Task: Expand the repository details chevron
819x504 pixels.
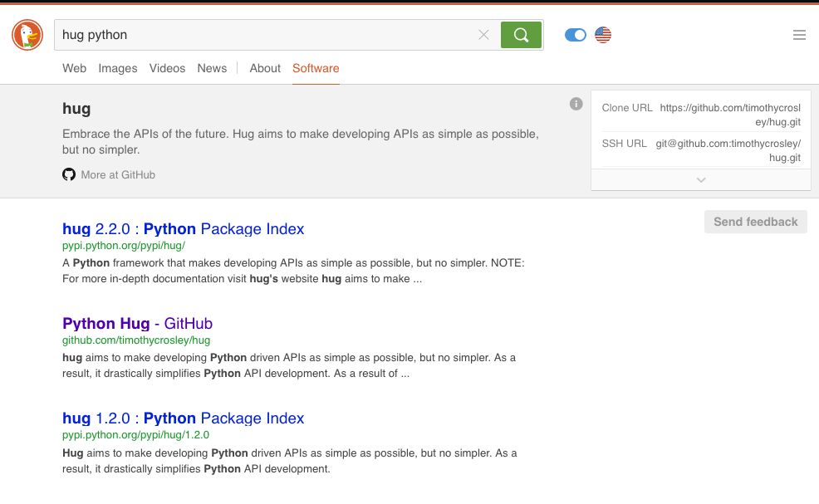Action: click(x=701, y=179)
